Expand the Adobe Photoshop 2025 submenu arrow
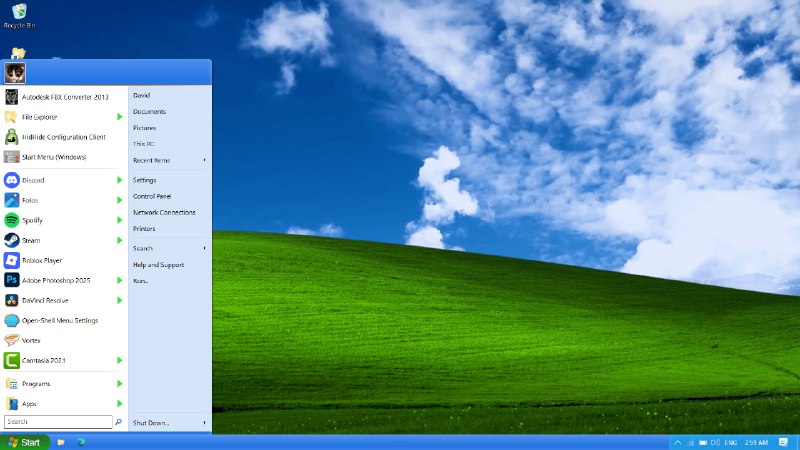Image resolution: width=800 pixels, height=450 pixels. click(119, 280)
